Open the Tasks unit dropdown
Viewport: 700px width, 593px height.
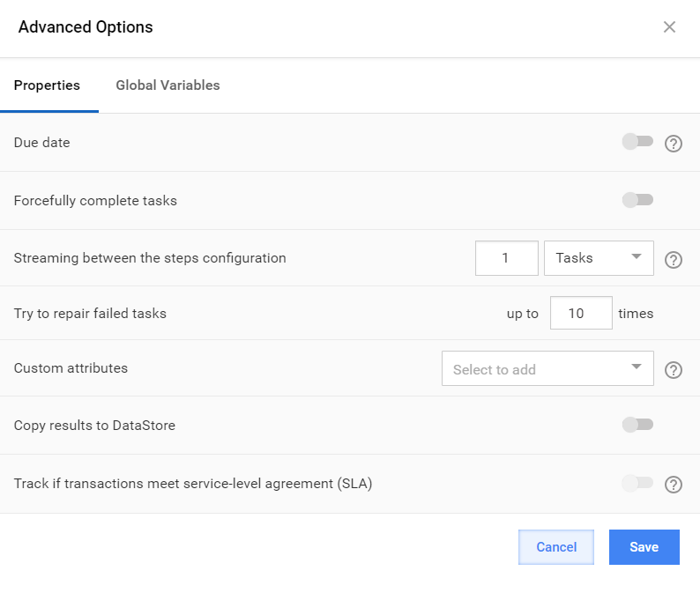coord(599,258)
